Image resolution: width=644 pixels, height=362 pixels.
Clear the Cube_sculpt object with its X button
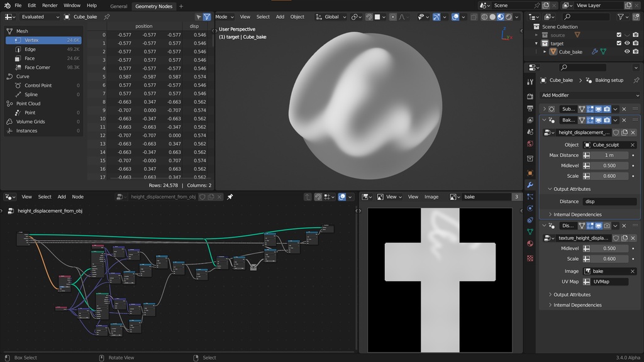click(632, 145)
